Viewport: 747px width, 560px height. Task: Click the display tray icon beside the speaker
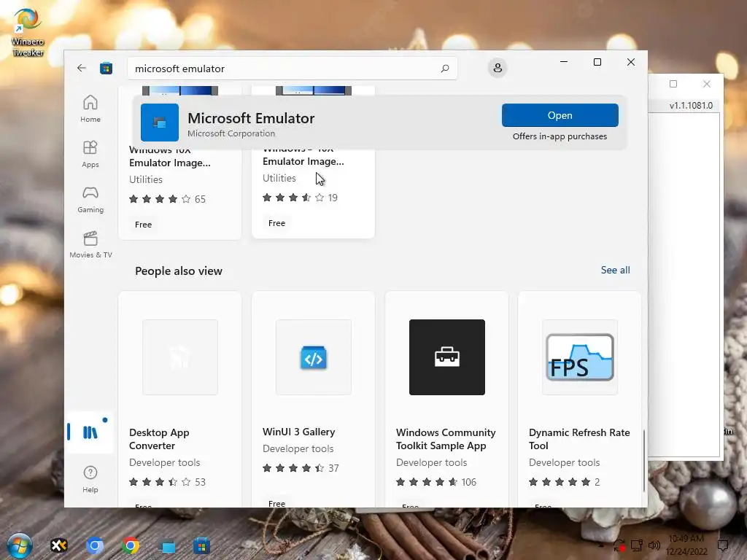point(636,545)
